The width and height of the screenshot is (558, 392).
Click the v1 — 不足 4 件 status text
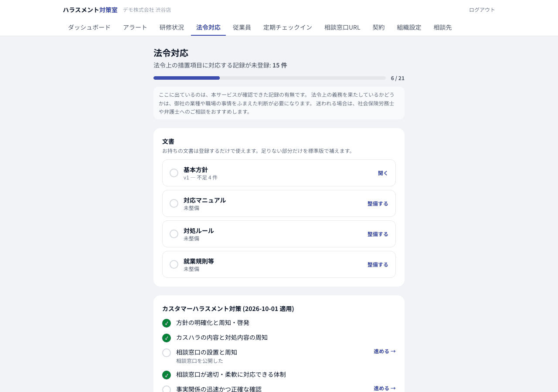click(x=201, y=177)
